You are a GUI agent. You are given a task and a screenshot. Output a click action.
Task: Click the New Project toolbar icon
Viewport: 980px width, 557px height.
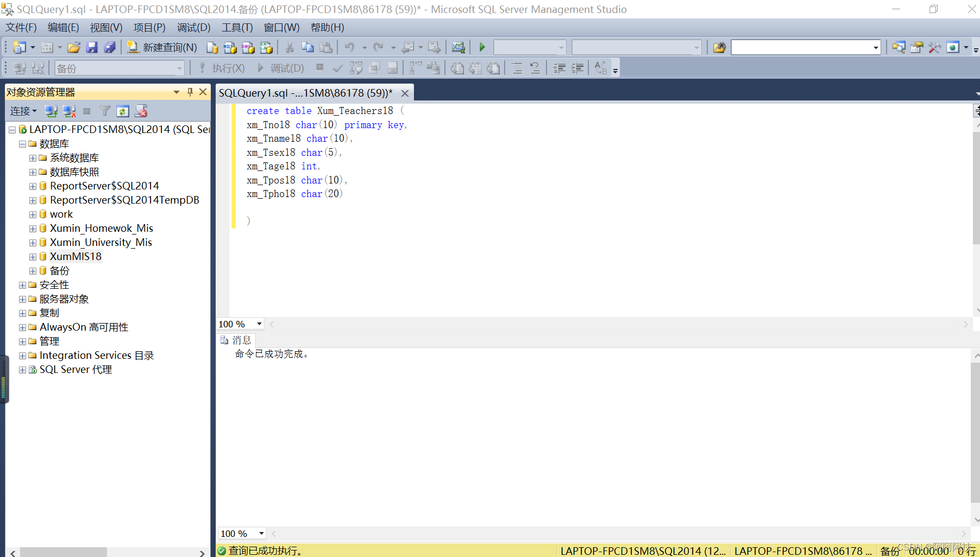19,48
